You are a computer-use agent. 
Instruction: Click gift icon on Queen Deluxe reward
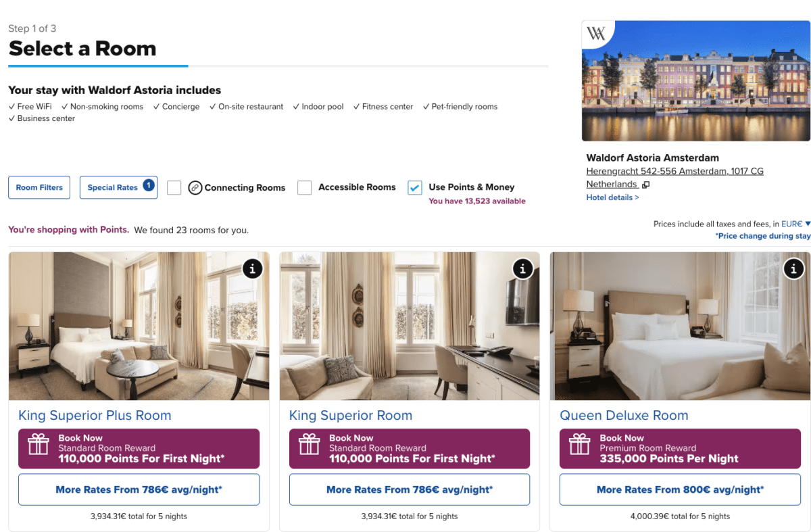coord(579,445)
